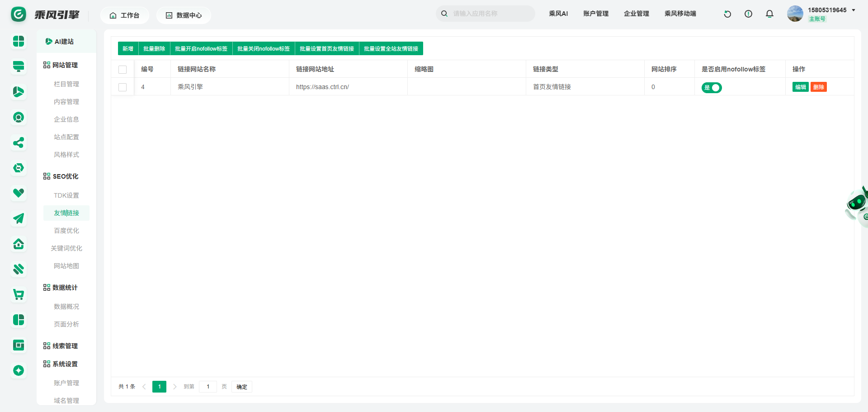868x412 pixels.
Task: Toggle off nofollow switch for 乘风引擎 row
Action: coord(712,88)
